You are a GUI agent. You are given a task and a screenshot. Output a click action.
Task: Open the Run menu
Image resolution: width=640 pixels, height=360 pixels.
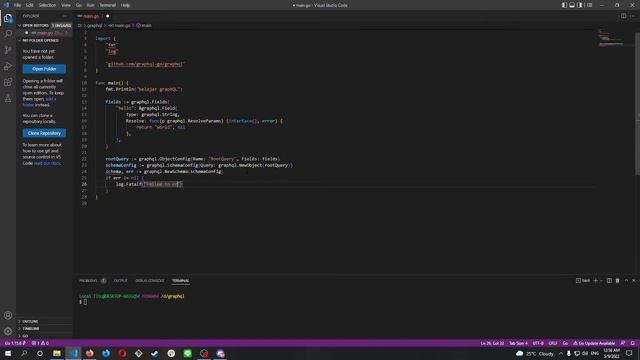(90, 5)
